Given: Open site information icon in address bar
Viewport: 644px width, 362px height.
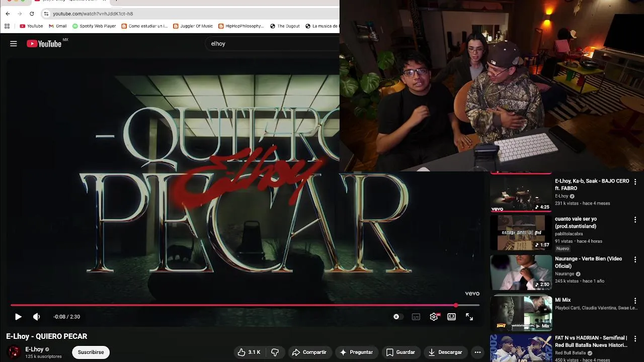Looking at the screenshot, I should (46, 14).
